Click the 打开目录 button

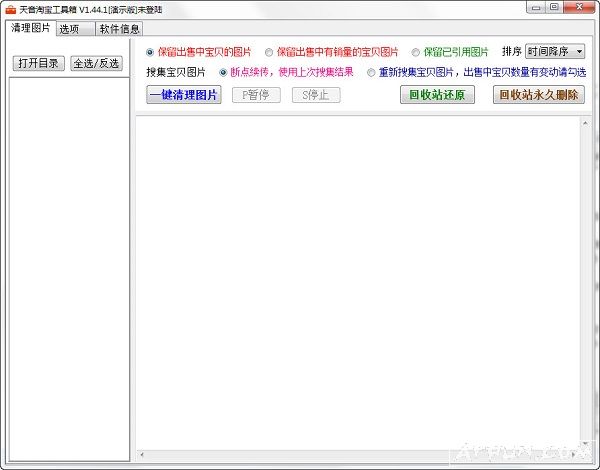coord(38,63)
